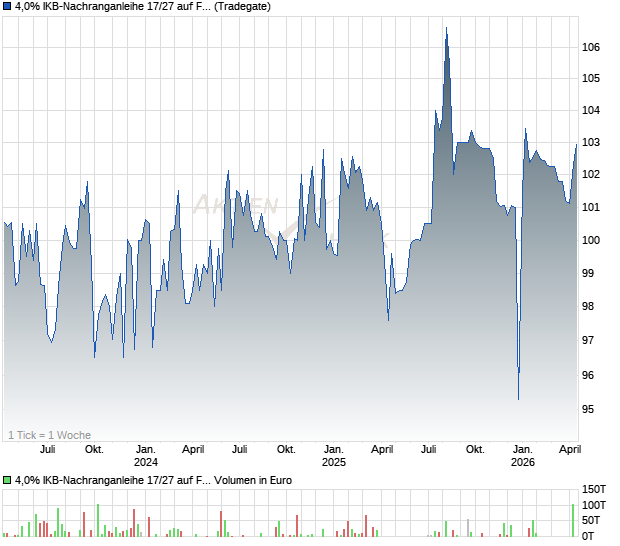Click the 105 price axis label
This screenshot has width=620, height=546.
(591, 78)
